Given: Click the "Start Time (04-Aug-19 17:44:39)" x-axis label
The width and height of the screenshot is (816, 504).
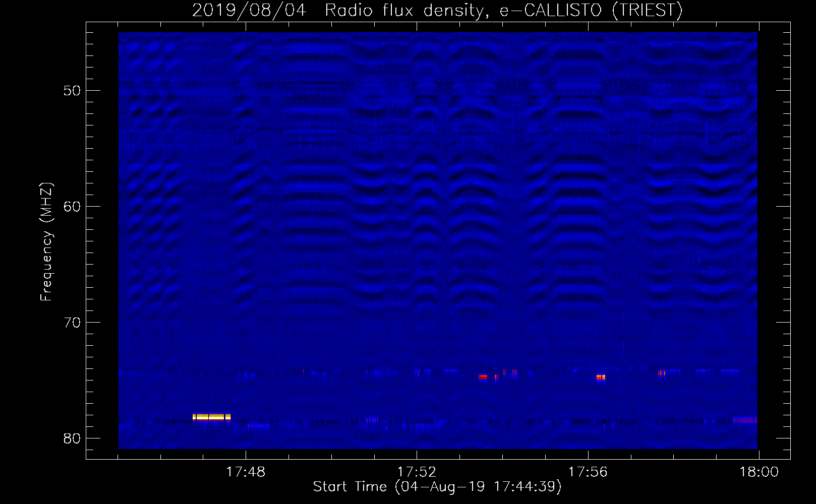Looking at the screenshot, I should click(x=437, y=487).
